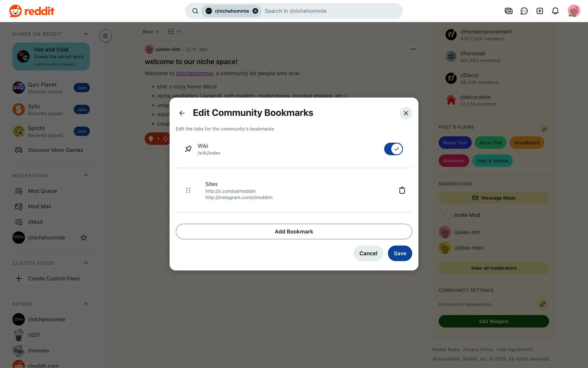
Task: Collapse the Games on Reddit section
Action: (86, 34)
